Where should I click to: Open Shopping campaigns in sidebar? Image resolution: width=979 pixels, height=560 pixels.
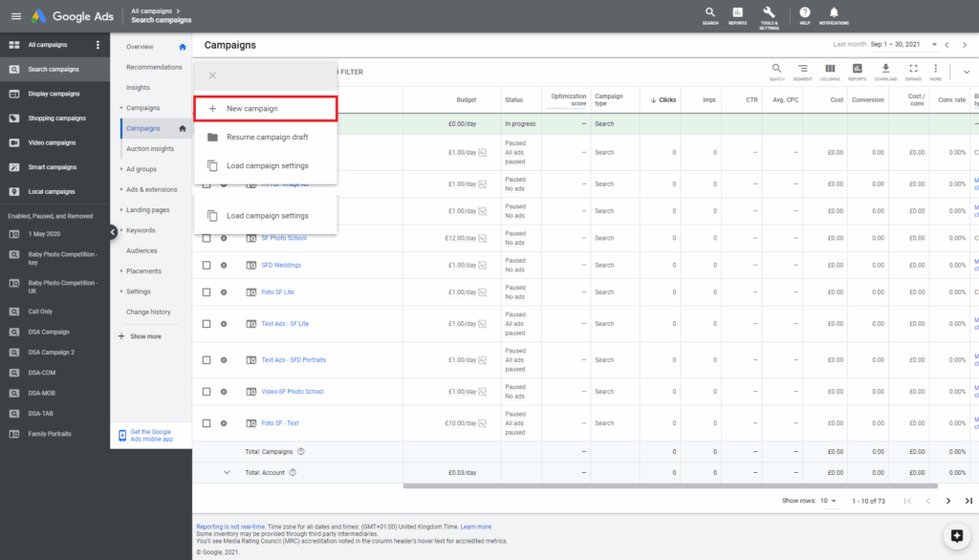54,118
